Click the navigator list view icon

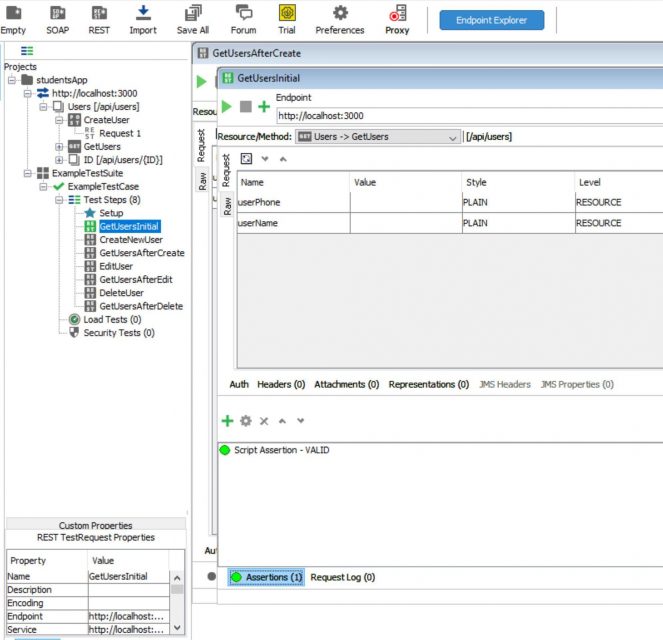27,51
